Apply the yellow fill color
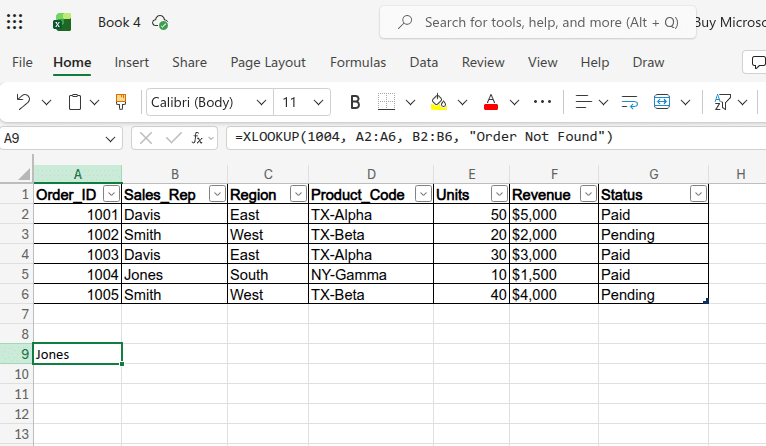Screen dimensions: 766x446 coord(438,102)
